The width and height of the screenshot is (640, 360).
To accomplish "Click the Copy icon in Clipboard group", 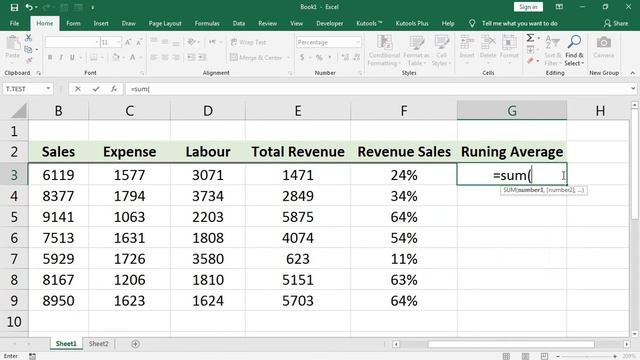I will coord(28,49).
